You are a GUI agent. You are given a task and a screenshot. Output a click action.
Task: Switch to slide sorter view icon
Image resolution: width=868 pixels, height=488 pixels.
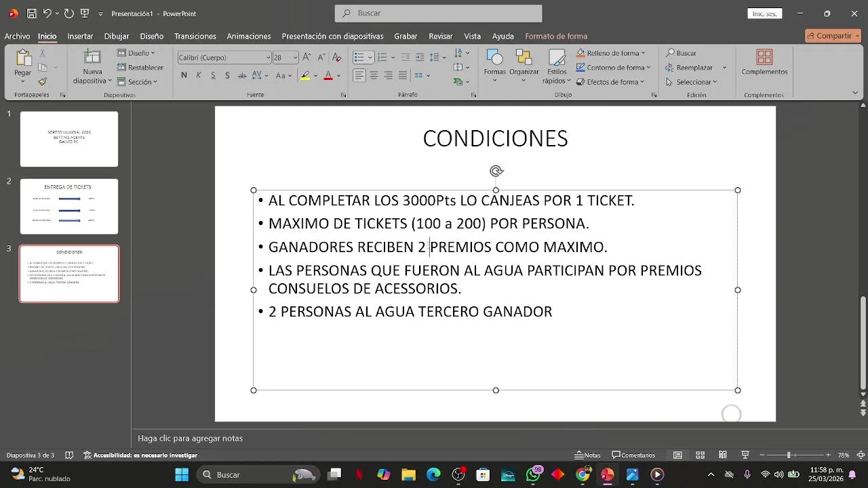[x=700, y=455]
